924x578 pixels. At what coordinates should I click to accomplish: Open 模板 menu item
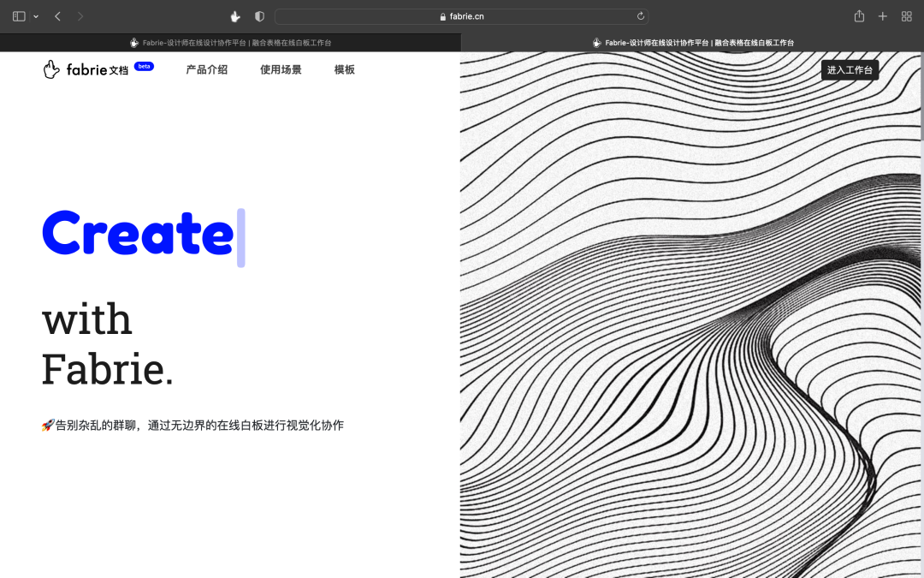345,69
